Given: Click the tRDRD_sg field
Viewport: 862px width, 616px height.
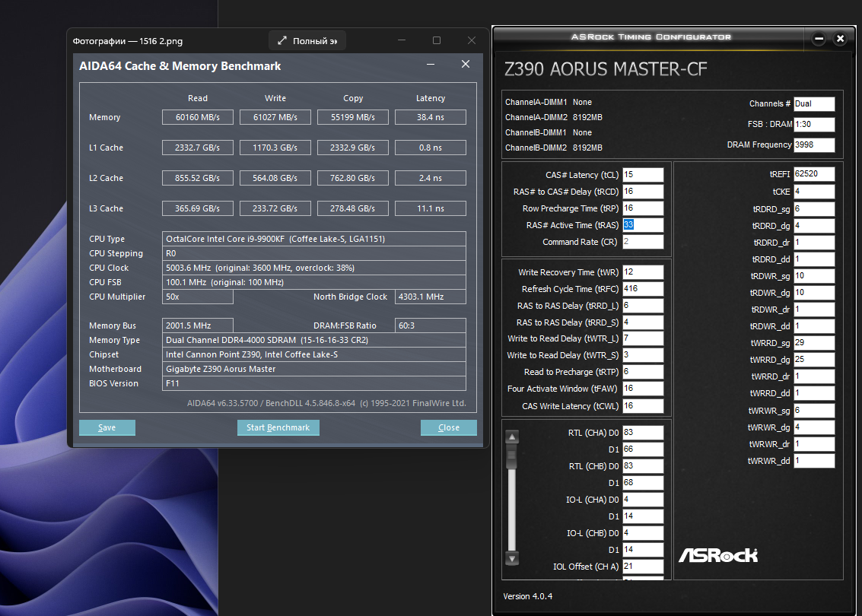Looking at the screenshot, I should [x=814, y=209].
